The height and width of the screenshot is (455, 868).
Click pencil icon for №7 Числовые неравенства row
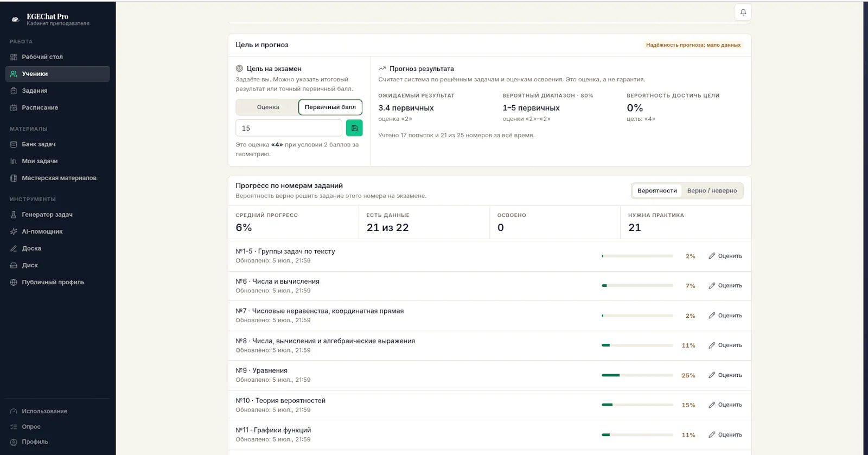coord(712,316)
